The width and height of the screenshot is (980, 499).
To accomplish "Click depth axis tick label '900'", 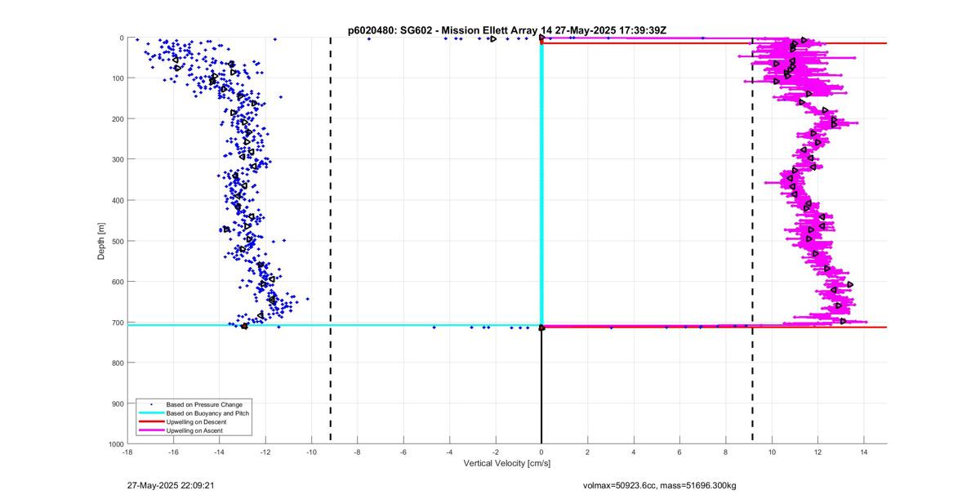I will 117,403.
